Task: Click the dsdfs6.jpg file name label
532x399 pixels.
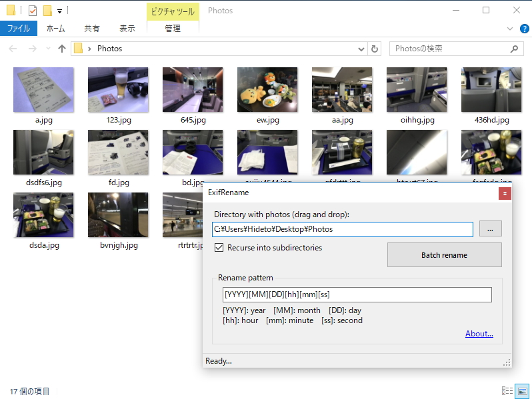Action: tap(44, 183)
